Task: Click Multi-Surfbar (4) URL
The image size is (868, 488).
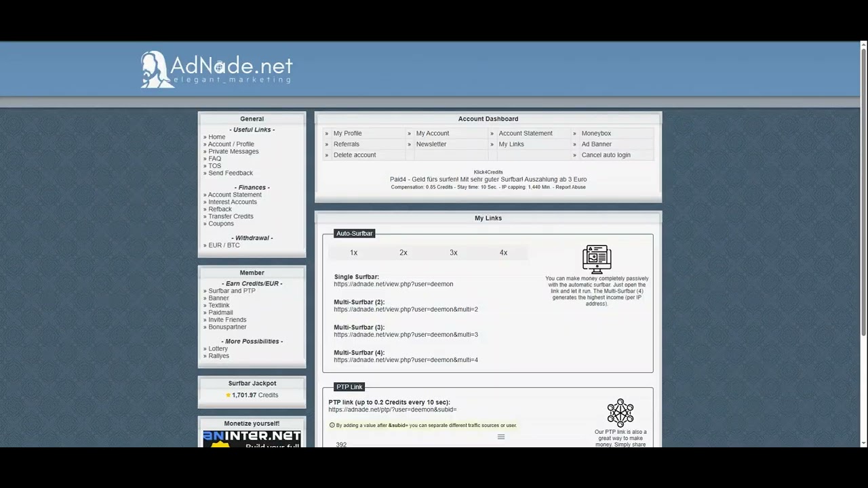Action: 406,360
